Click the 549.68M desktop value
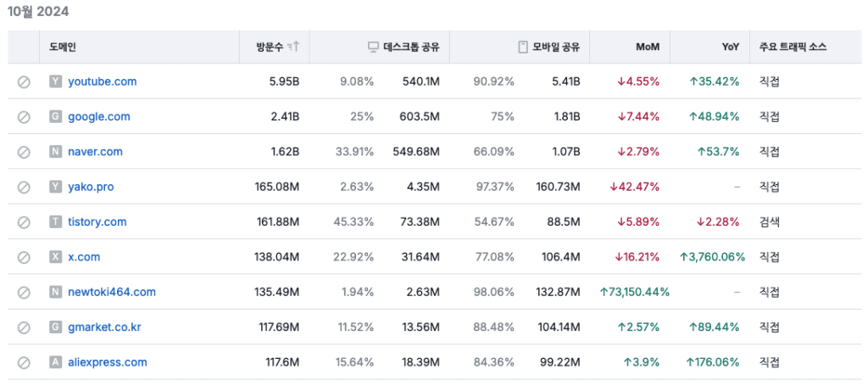868x386 pixels. click(416, 152)
